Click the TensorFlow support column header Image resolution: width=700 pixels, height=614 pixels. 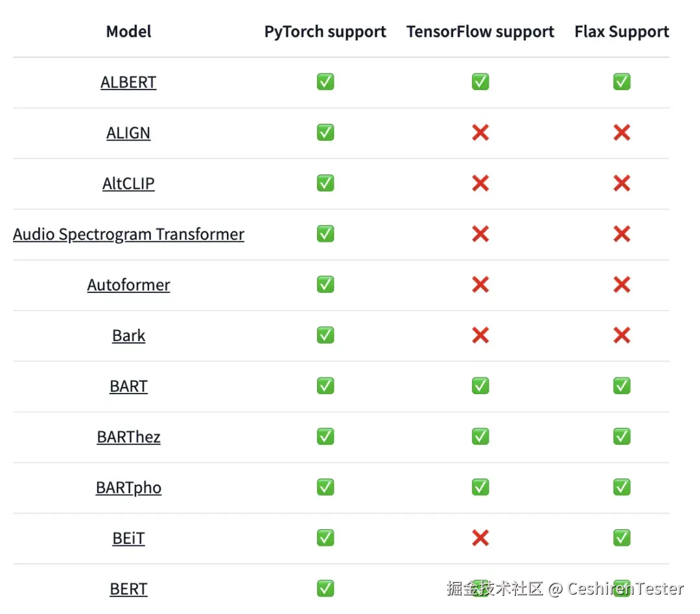[480, 32]
